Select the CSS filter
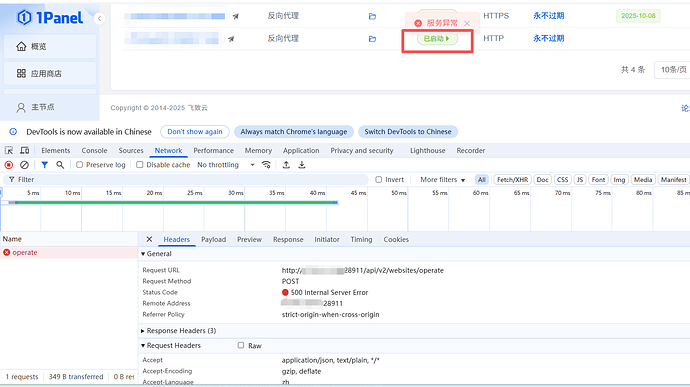Viewport: 690px width, 387px height. coord(562,180)
